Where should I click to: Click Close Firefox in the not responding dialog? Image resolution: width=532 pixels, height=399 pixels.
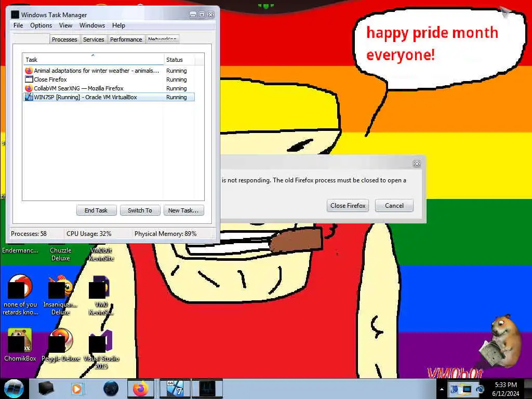pyautogui.click(x=348, y=206)
